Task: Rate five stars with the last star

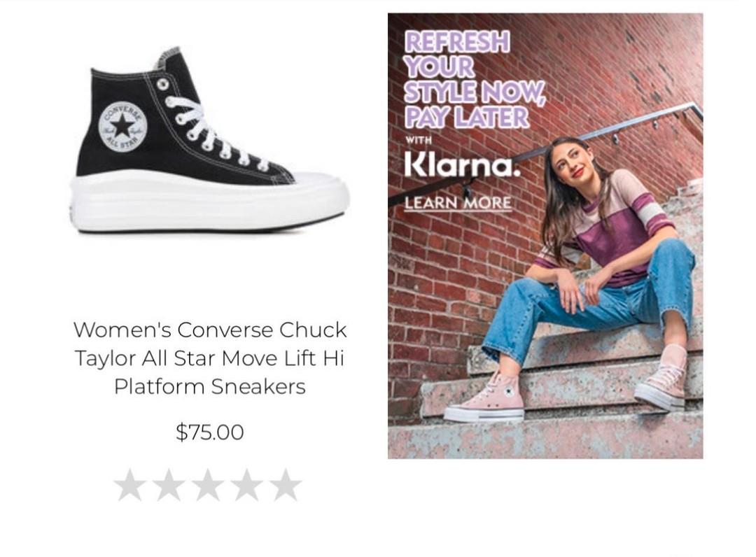Action: click(x=286, y=485)
